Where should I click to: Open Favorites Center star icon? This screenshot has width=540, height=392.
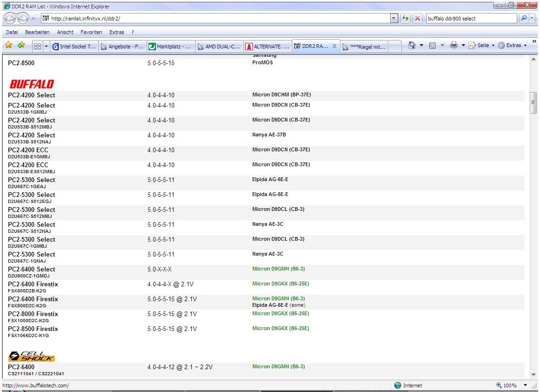[9, 45]
